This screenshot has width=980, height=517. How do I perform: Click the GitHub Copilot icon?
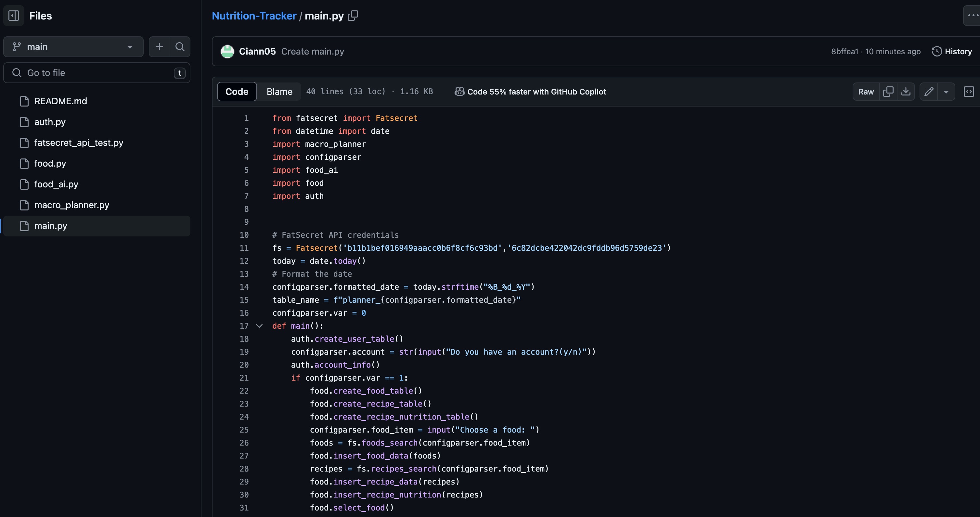tap(459, 91)
